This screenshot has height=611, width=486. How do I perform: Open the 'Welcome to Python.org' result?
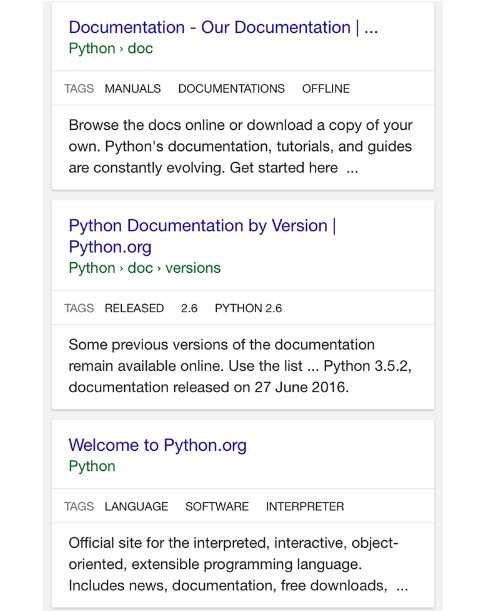(157, 445)
